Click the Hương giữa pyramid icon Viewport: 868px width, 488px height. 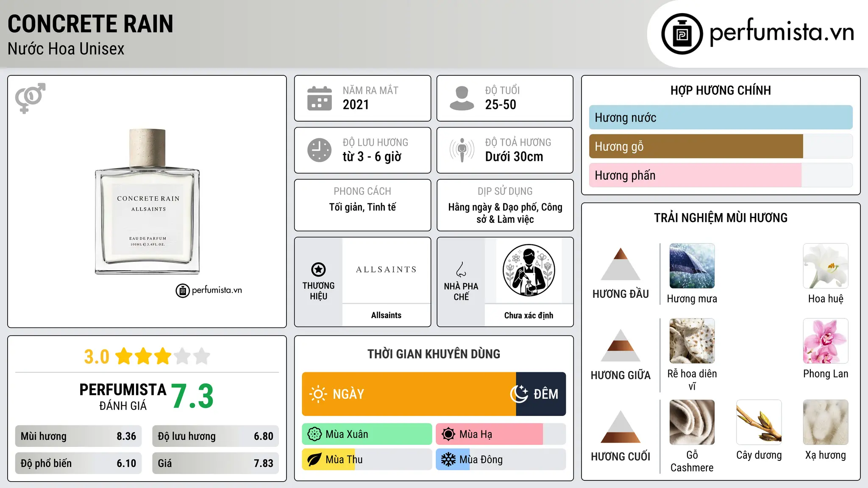pos(620,345)
